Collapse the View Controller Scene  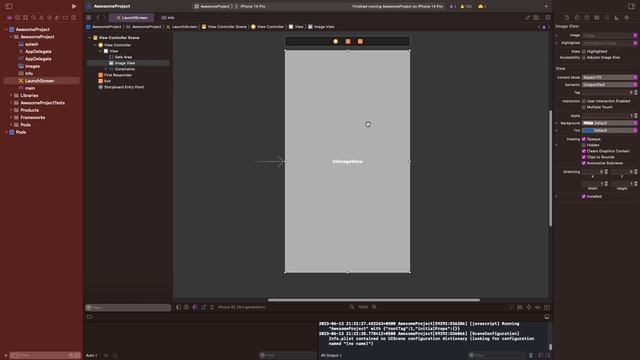90,38
